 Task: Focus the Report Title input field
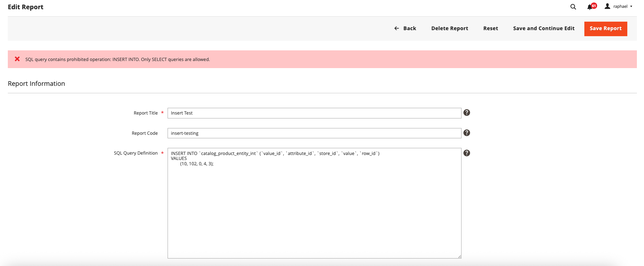pos(314,113)
